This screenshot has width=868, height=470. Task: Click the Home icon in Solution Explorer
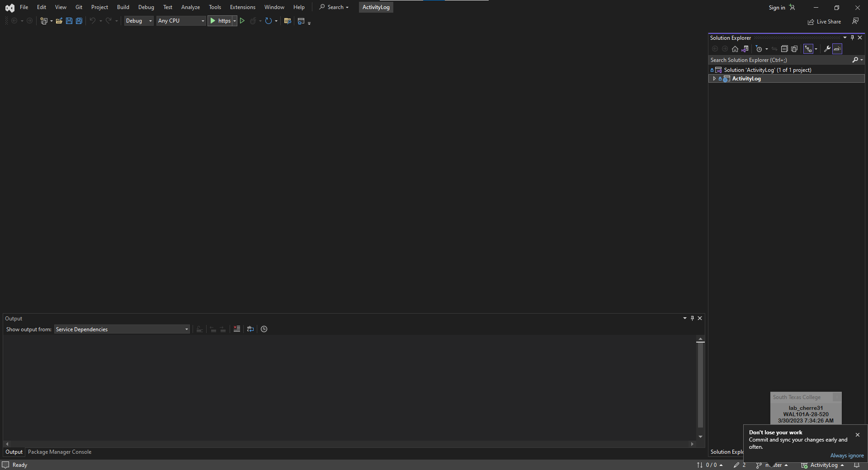click(735, 49)
